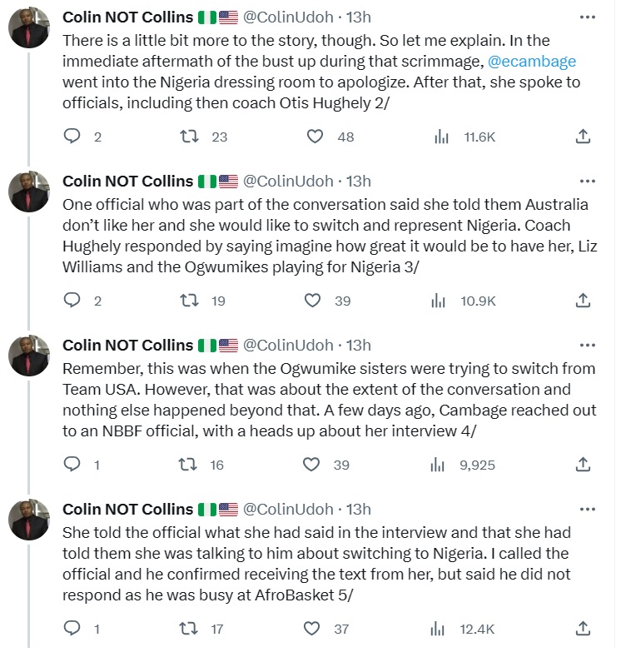Open more options for tweet ending 2/
Viewport: 621px width, 672px height.
pyautogui.click(x=587, y=17)
